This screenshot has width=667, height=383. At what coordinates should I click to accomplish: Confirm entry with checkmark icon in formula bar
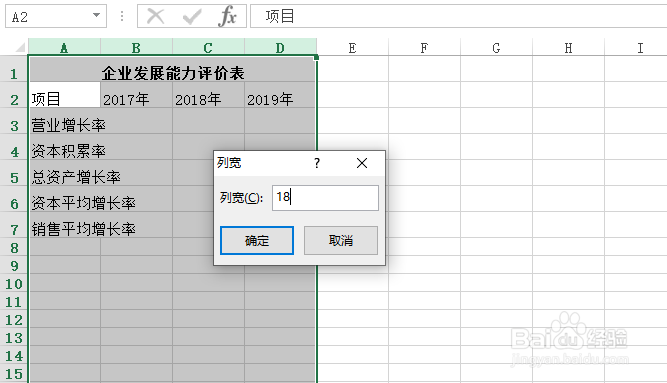tap(192, 17)
